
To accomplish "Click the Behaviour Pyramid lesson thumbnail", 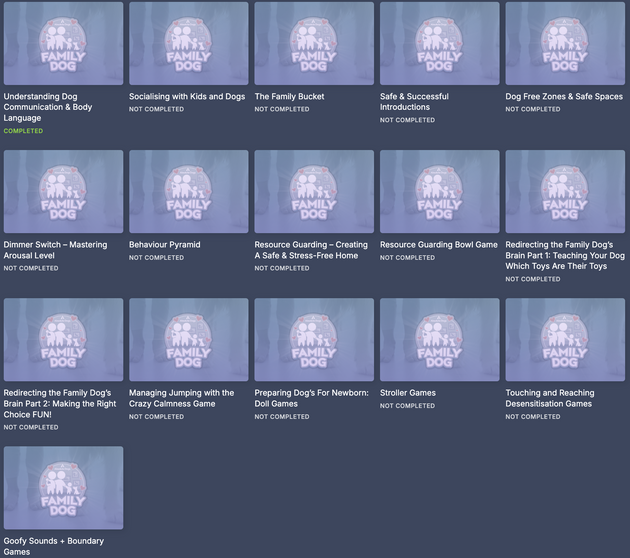I will click(x=189, y=191).
